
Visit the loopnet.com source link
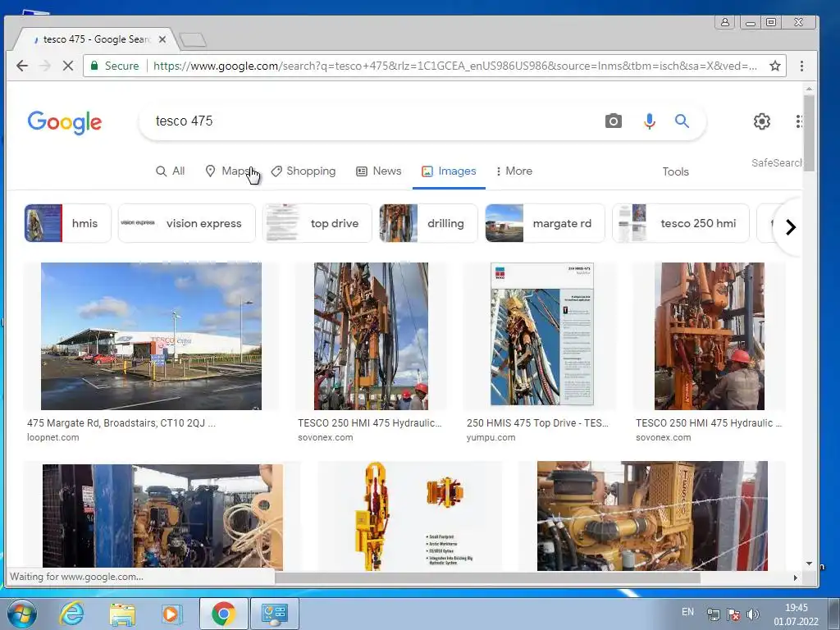point(53,437)
